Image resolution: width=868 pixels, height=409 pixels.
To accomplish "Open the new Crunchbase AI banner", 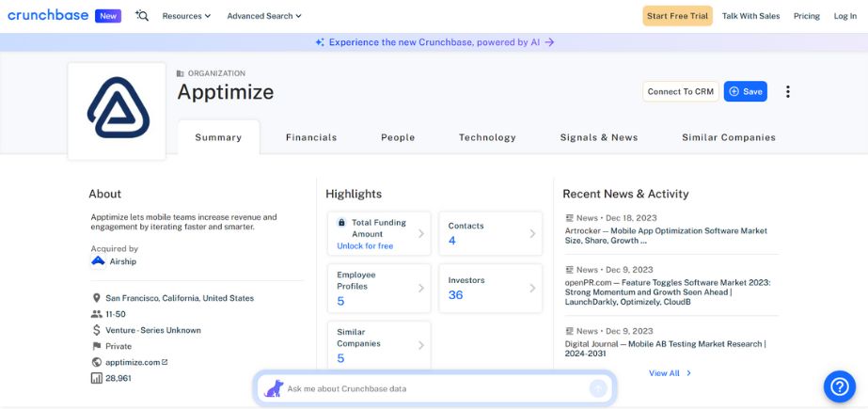I will [434, 42].
